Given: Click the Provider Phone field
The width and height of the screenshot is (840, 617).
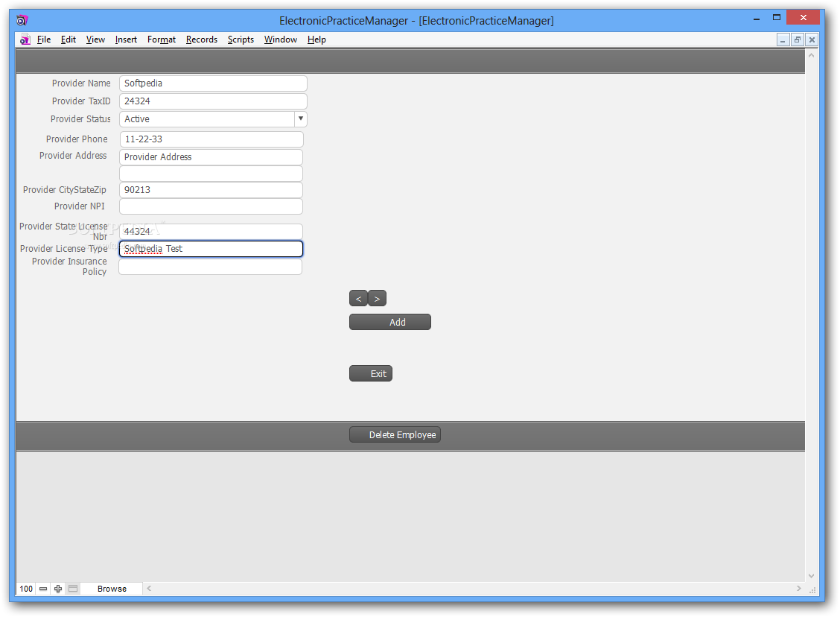Looking at the screenshot, I should point(211,139).
